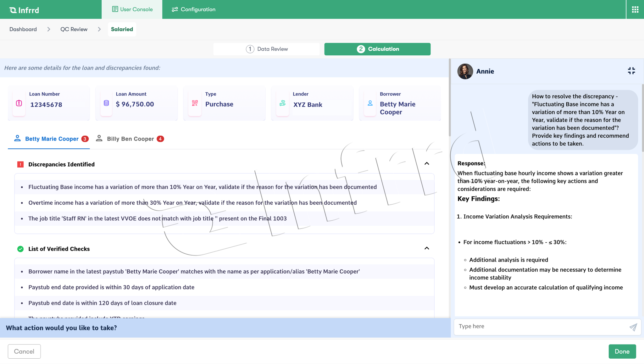Viewport: 644px width, 364px height.
Task: Click red alert icon beside Discrepancies Identified
Action: 20,164
